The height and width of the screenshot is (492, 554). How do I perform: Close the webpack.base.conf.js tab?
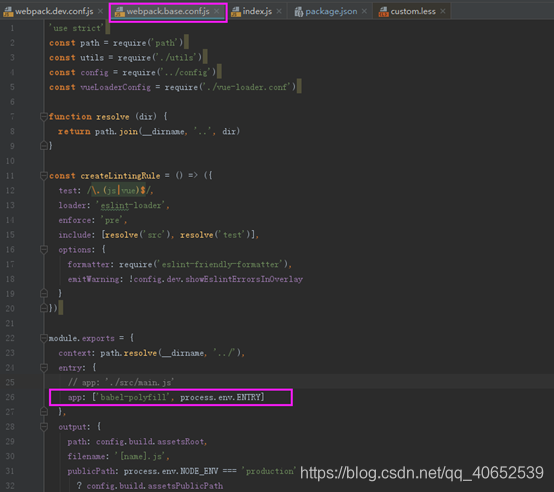point(217,11)
